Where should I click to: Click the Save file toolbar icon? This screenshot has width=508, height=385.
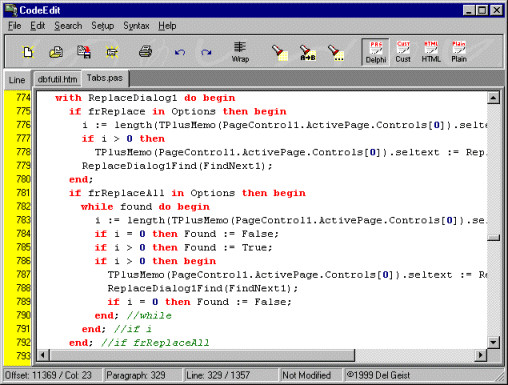tap(84, 52)
